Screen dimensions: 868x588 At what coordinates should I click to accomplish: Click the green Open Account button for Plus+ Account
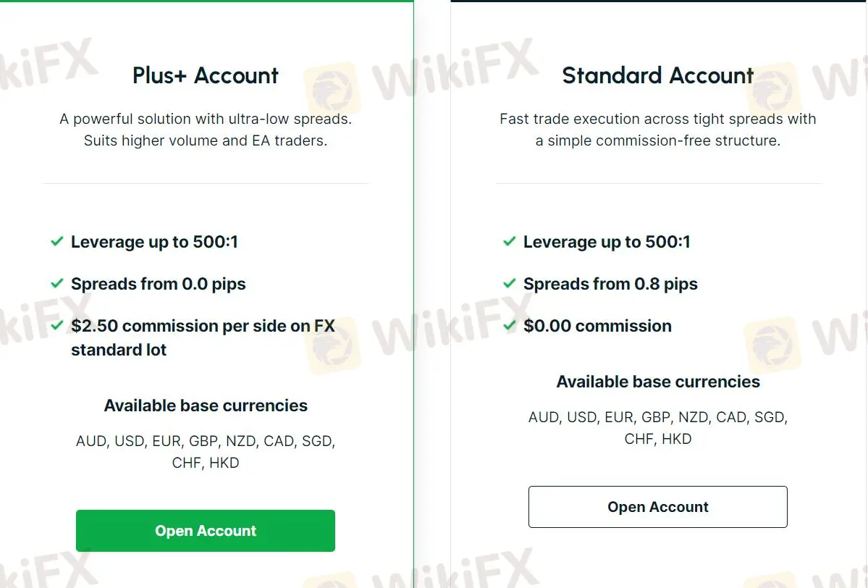206,531
